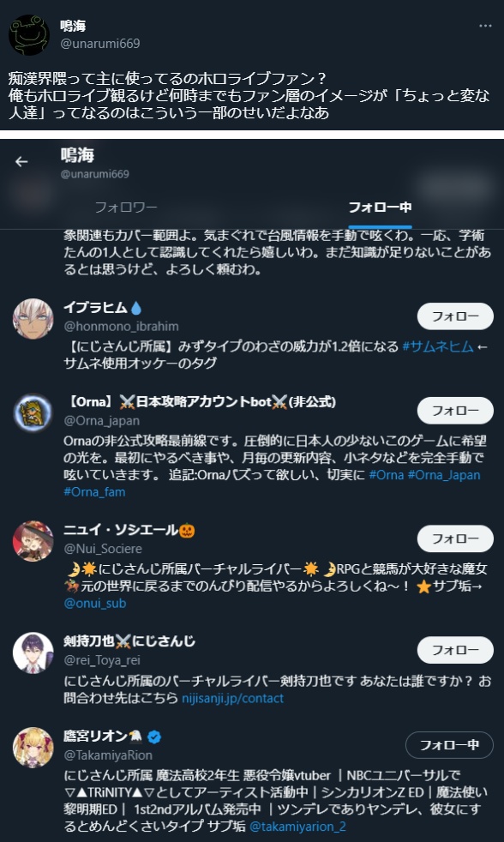Image resolution: width=504 pixels, height=842 pixels.
Task: Open 鳴海's frog avatar in tweet header
Action: [29, 35]
